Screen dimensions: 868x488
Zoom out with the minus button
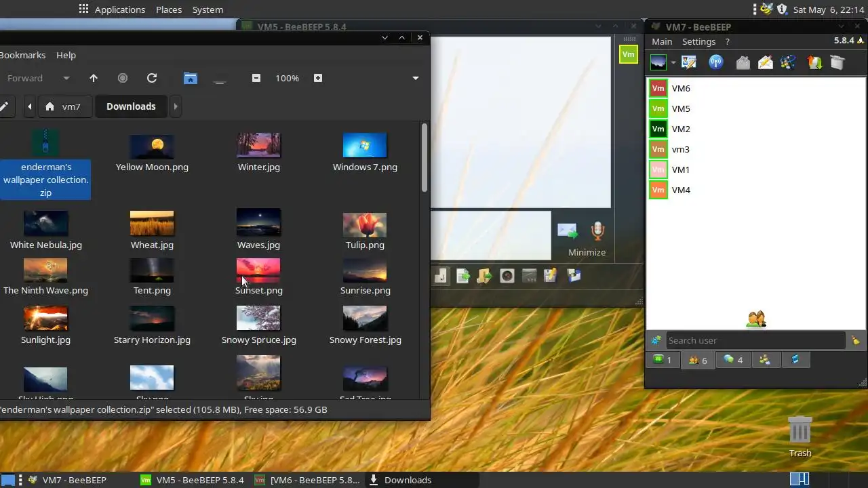point(256,78)
